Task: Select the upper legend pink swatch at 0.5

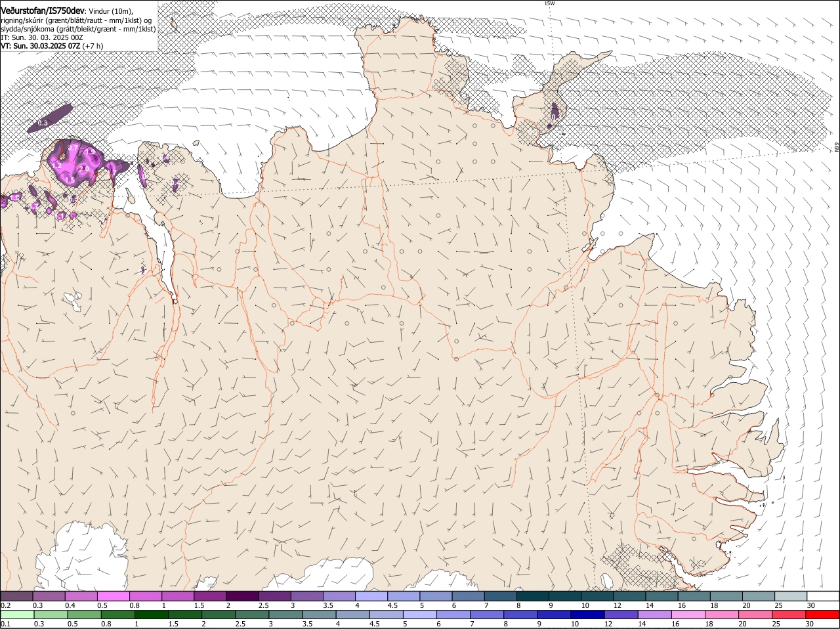Action: 113,596
